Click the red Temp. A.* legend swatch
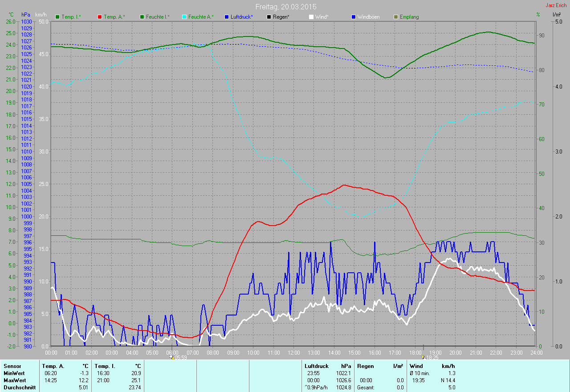The width and height of the screenshot is (570, 392). click(99, 17)
